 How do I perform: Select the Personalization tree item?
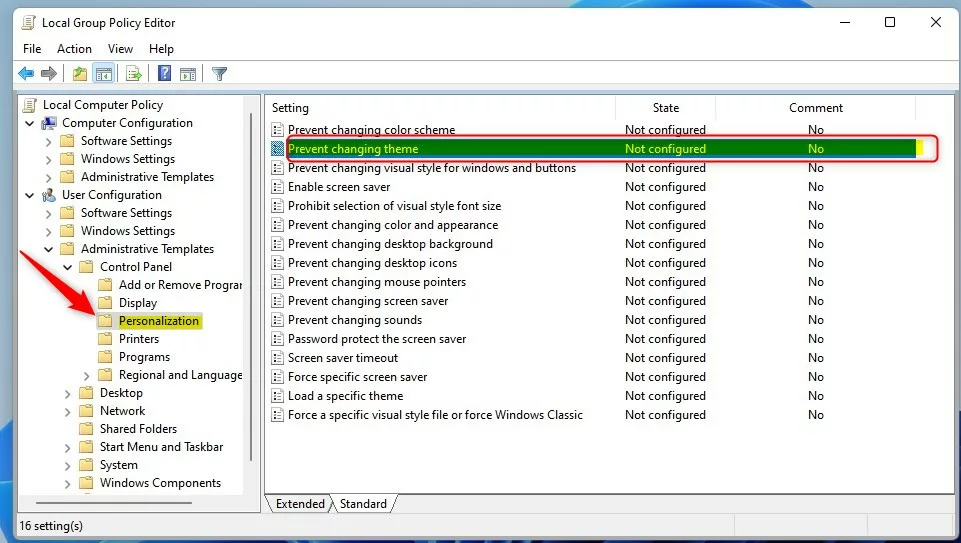click(x=159, y=321)
